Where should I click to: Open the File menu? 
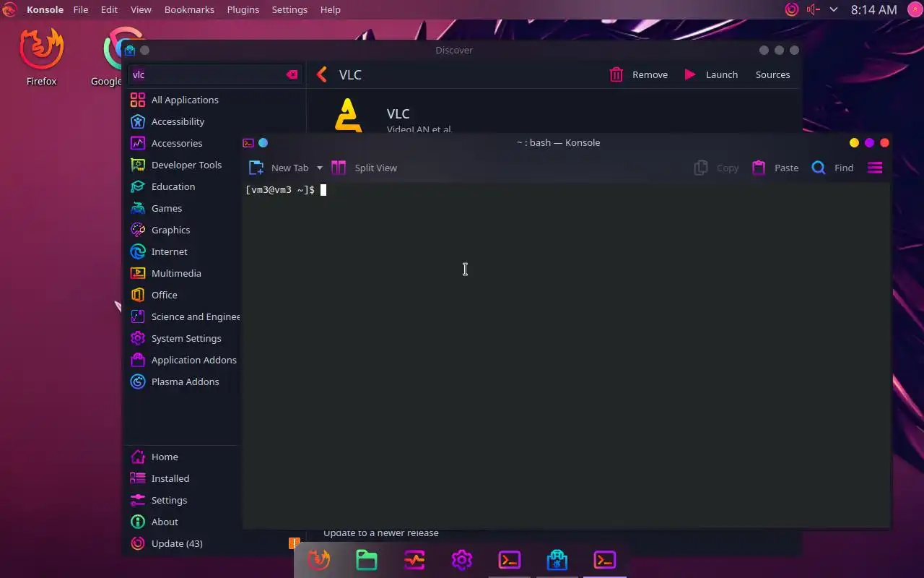pyautogui.click(x=80, y=9)
